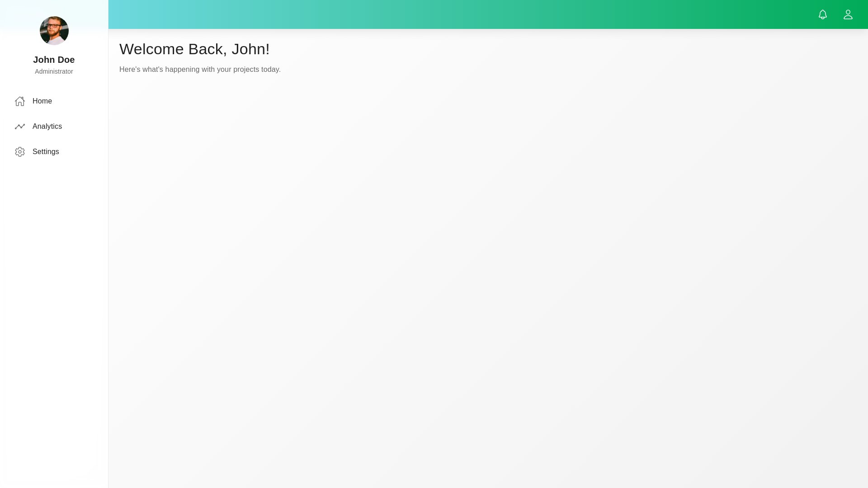Image resolution: width=868 pixels, height=488 pixels.
Task: Click the Administrator role label
Action: pos(54,71)
